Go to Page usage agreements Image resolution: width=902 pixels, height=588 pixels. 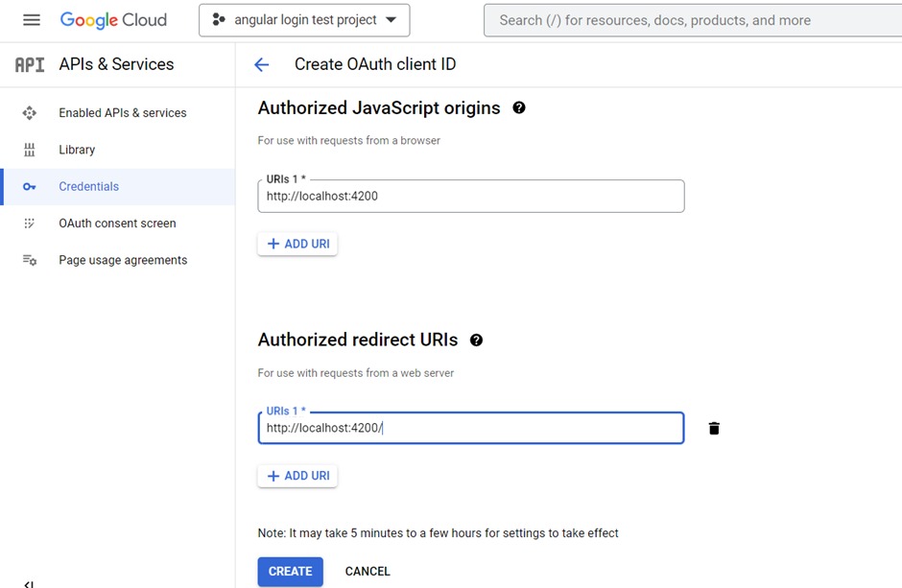(123, 260)
